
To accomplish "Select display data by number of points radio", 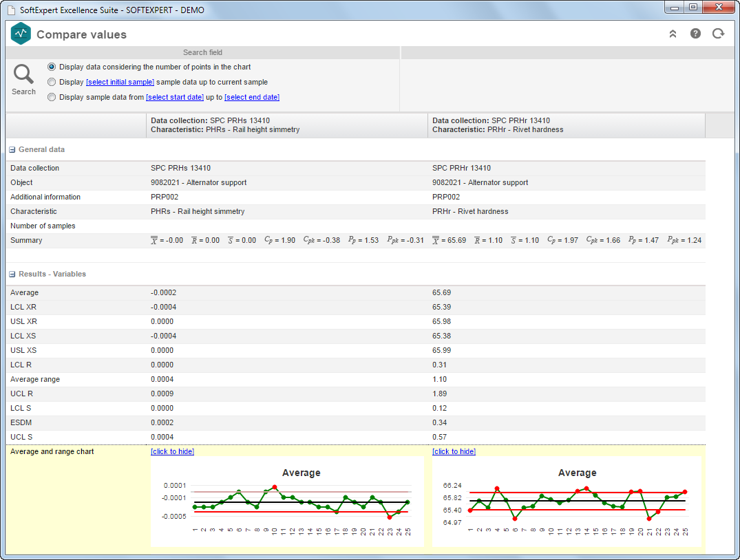I will click(x=52, y=67).
